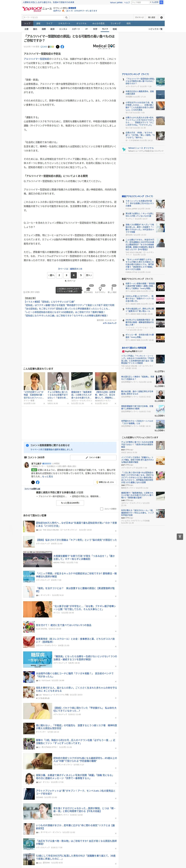
Task: Open article 「血圧を下げる食べ物・飲み物」
Action: click(x=76, y=842)
